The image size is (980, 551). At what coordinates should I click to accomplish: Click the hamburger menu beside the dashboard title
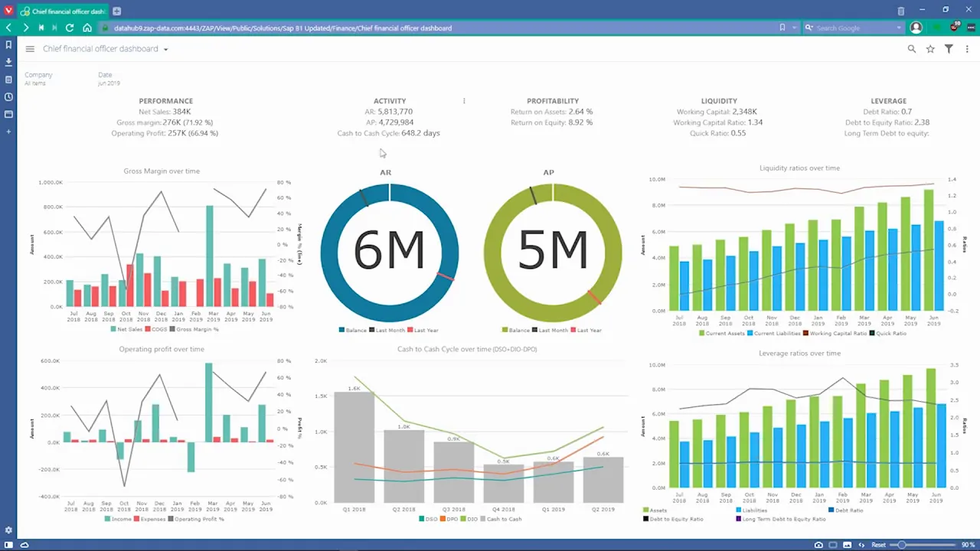(x=30, y=48)
